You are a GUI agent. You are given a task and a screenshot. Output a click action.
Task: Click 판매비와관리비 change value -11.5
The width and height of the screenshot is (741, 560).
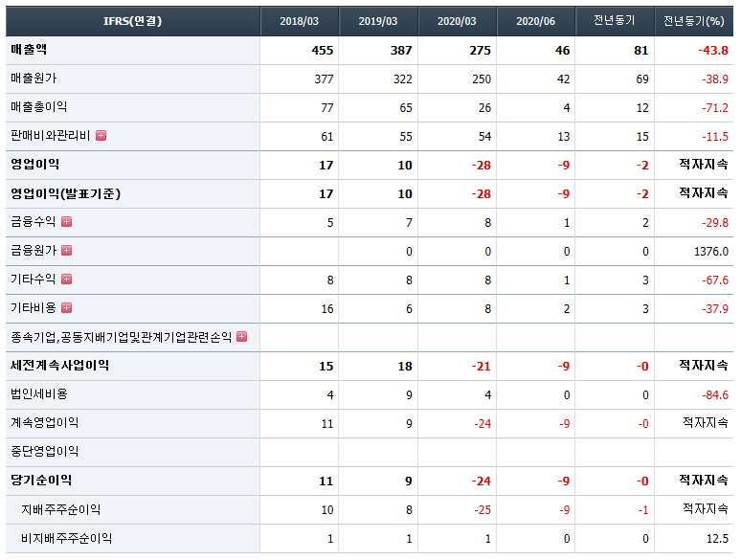715,137
